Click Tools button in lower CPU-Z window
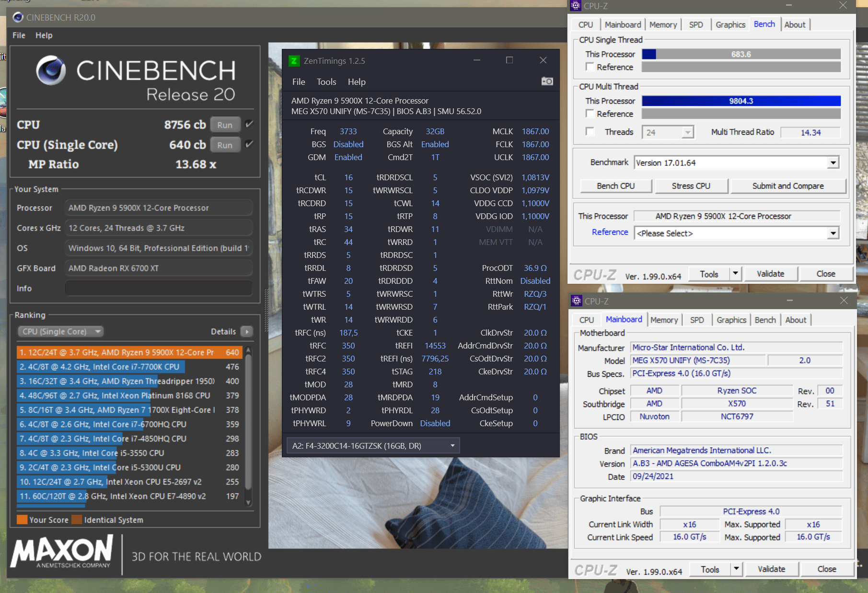 coord(710,569)
